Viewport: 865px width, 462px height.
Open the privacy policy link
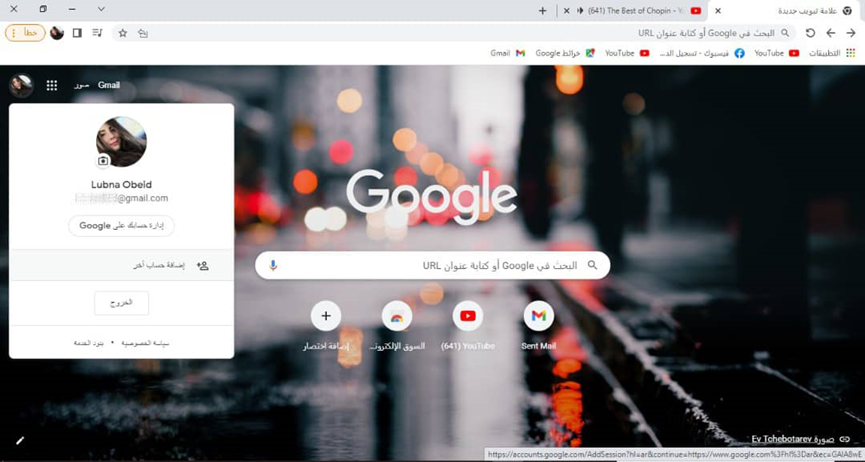(x=145, y=343)
